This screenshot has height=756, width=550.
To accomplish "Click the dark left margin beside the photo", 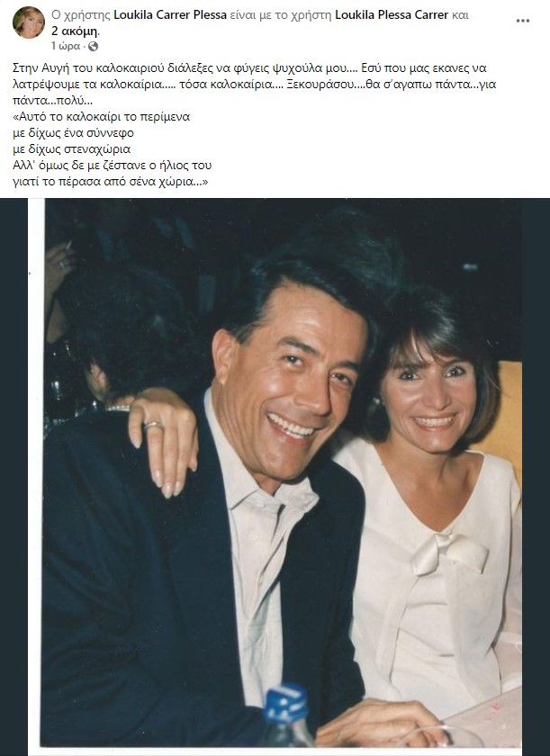I will click(14, 477).
